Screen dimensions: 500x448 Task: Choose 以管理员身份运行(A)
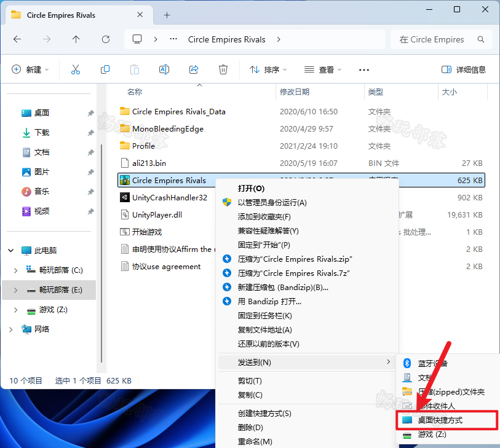[308, 203]
